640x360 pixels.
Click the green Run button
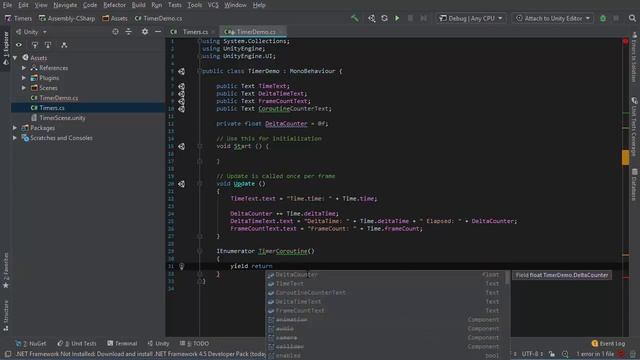397,18
